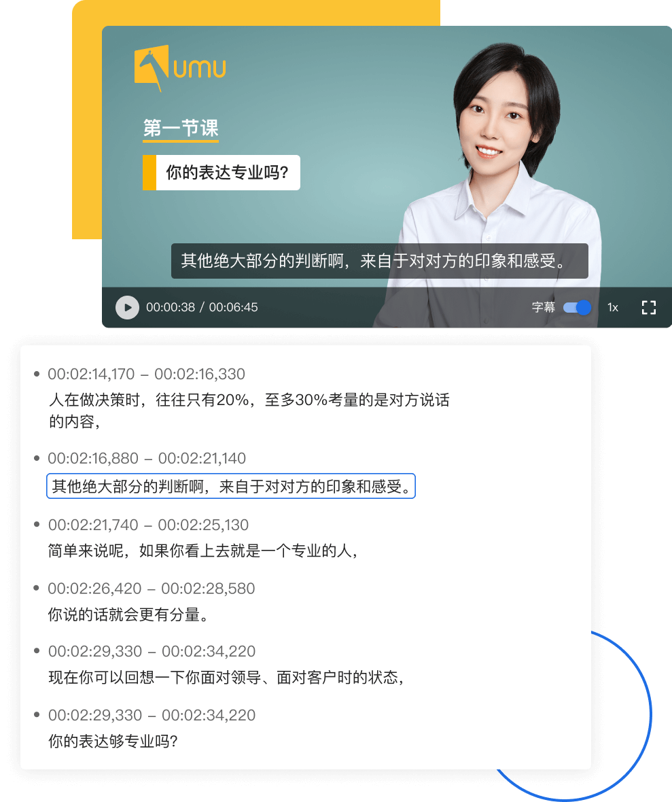Select the transcript line starting 现在你可以回想一下
Image resolution: width=672 pixels, height=802 pixels.
(x=227, y=678)
